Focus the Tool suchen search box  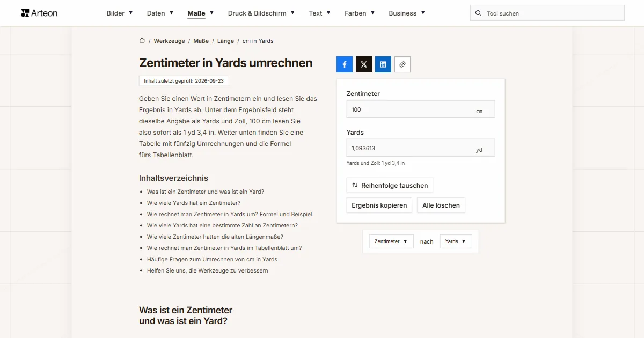[547, 13]
